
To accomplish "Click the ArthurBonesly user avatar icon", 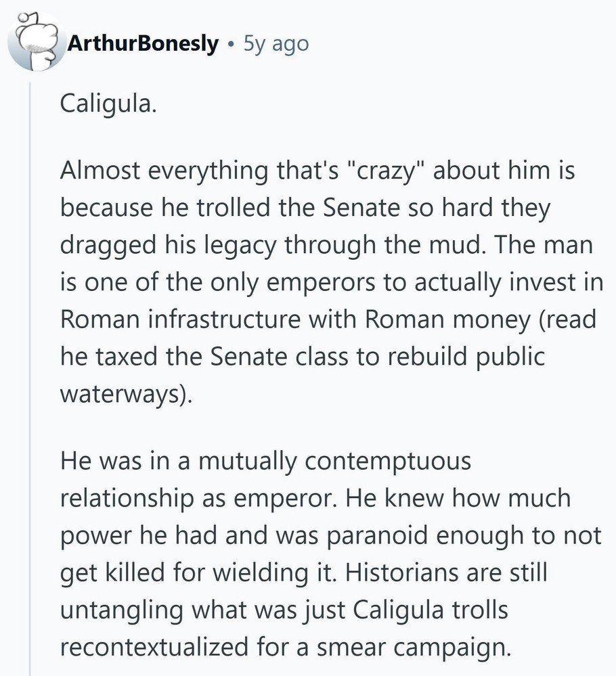I will click(34, 44).
